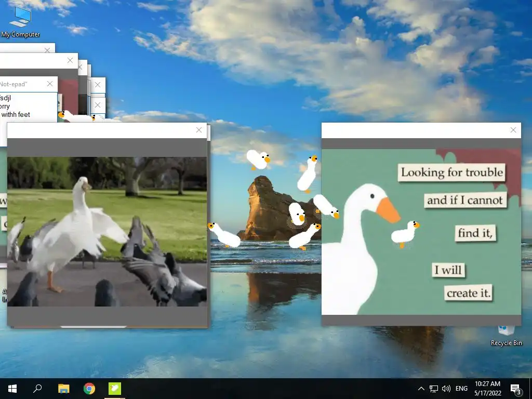Switch input language via ENG indicator
The width and height of the screenshot is (532, 399).
[461, 389]
